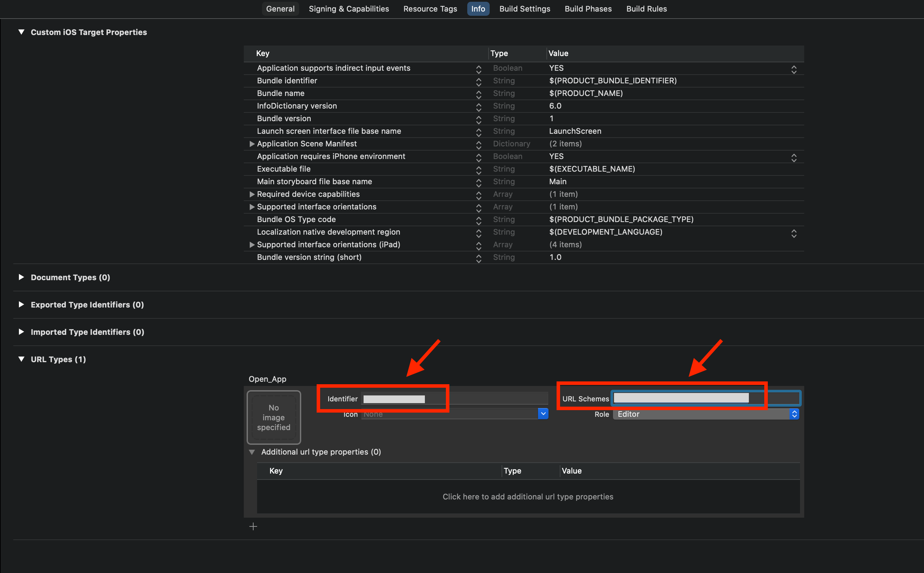Open Signing & Capabilities tab

point(349,9)
